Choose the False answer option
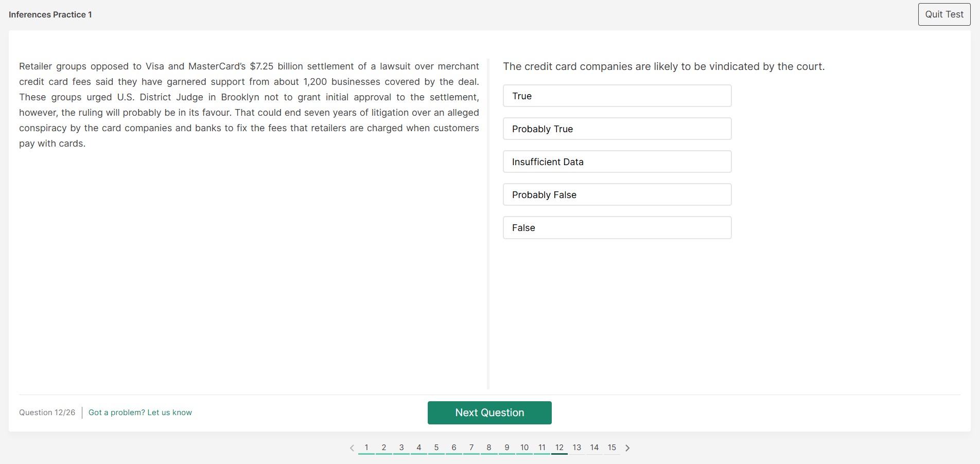980x464 pixels. tap(617, 227)
